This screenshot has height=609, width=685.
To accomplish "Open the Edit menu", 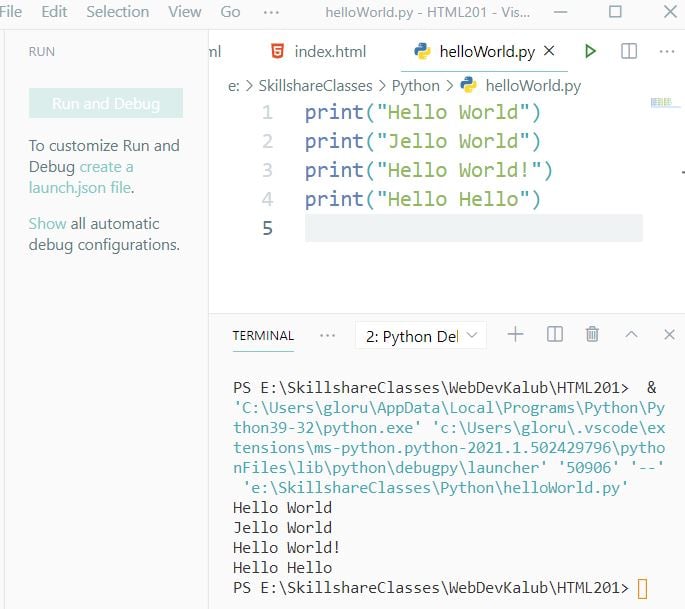I will [x=54, y=12].
